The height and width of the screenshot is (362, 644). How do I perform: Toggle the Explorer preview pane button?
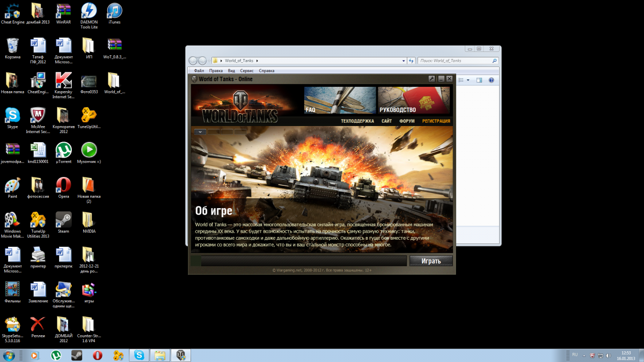(x=479, y=80)
